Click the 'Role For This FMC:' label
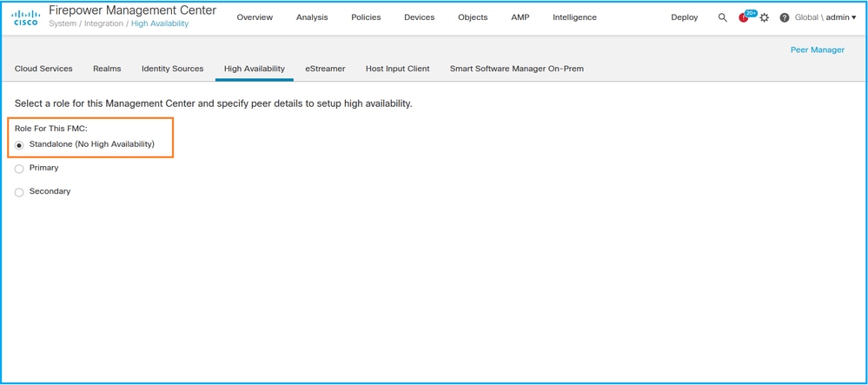Image resolution: width=868 pixels, height=385 pixels. (51, 128)
